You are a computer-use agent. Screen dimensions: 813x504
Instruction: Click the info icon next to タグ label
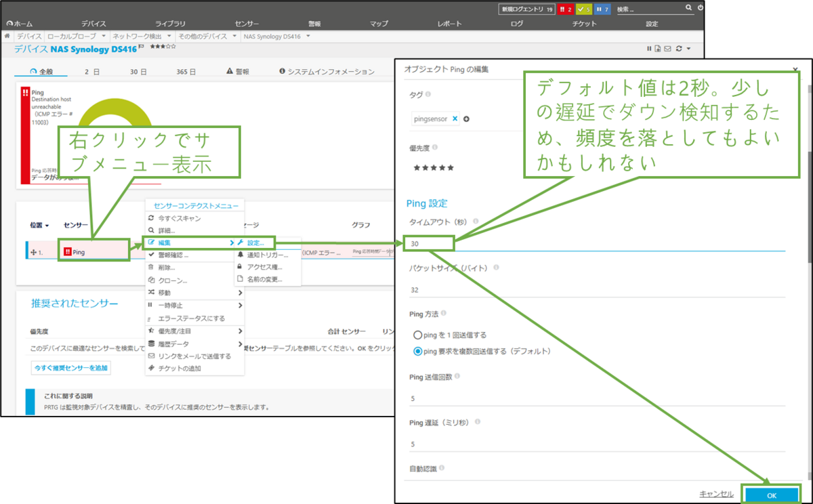click(x=428, y=95)
